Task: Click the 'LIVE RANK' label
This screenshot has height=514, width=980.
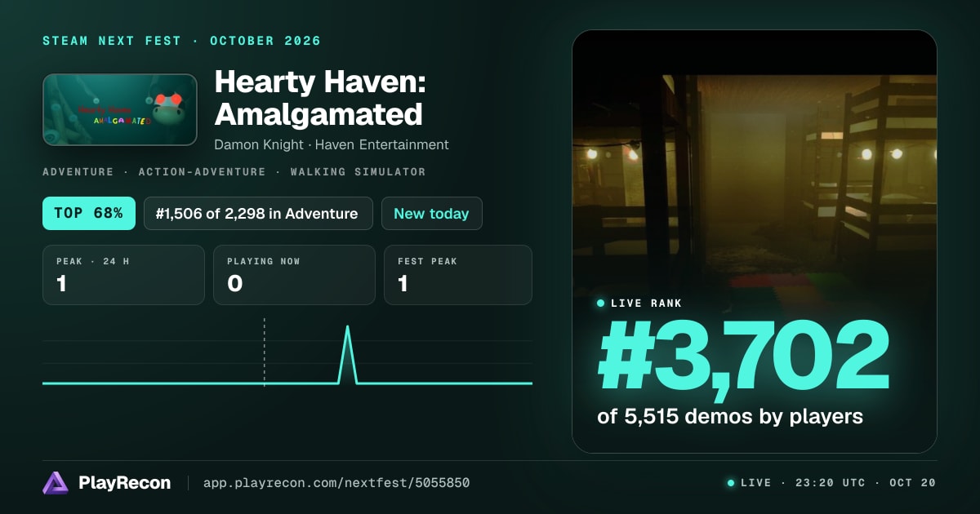Action: 646,304
